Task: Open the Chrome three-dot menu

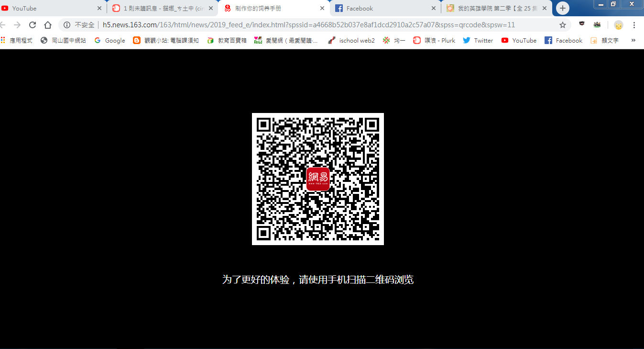Action: 634,25
